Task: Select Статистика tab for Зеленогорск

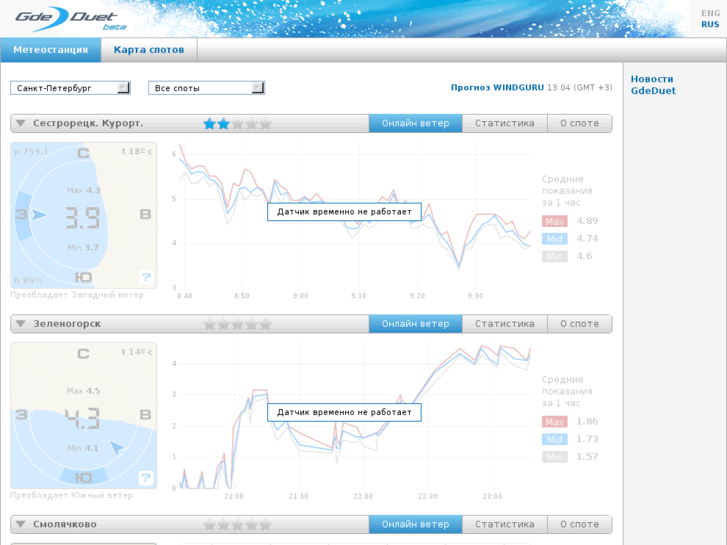Action: 504,324
